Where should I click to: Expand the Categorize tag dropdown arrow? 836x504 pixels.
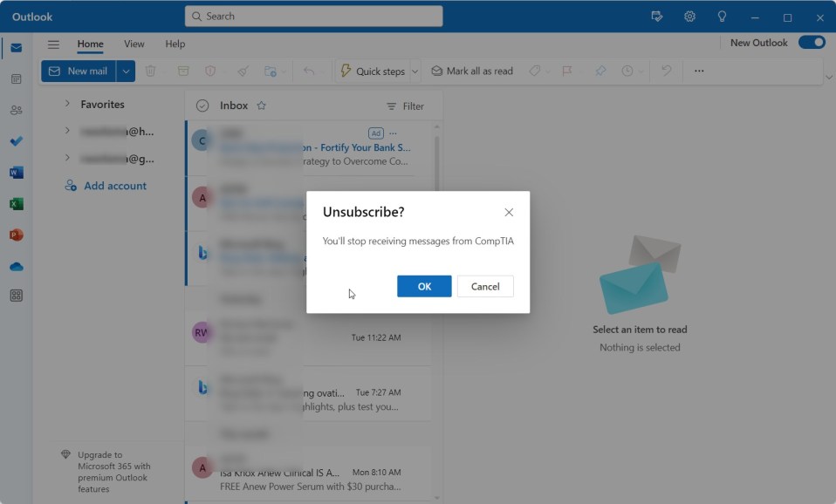[547, 72]
